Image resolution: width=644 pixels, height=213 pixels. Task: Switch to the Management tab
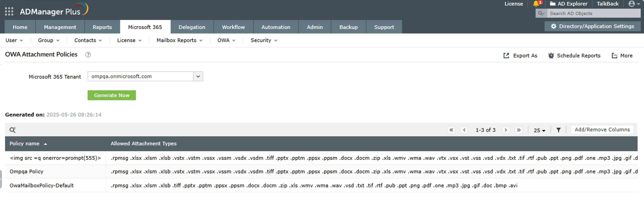point(60,27)
